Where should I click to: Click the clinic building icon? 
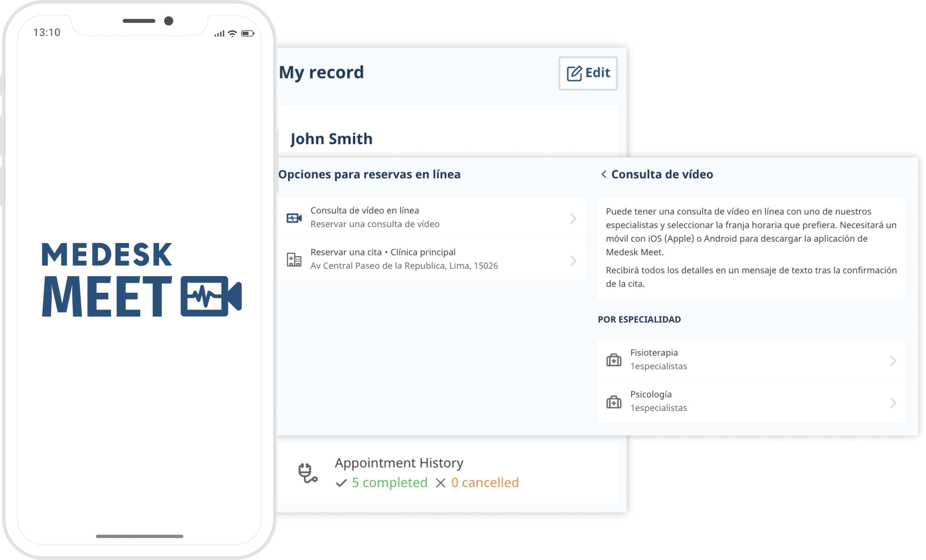coord(294,260)
